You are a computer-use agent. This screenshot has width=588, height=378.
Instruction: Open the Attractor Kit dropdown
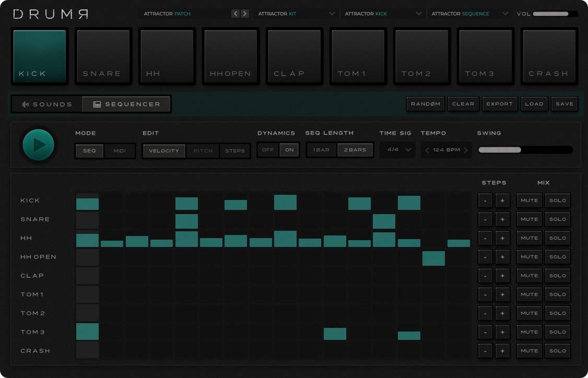[x=296, y=14]
